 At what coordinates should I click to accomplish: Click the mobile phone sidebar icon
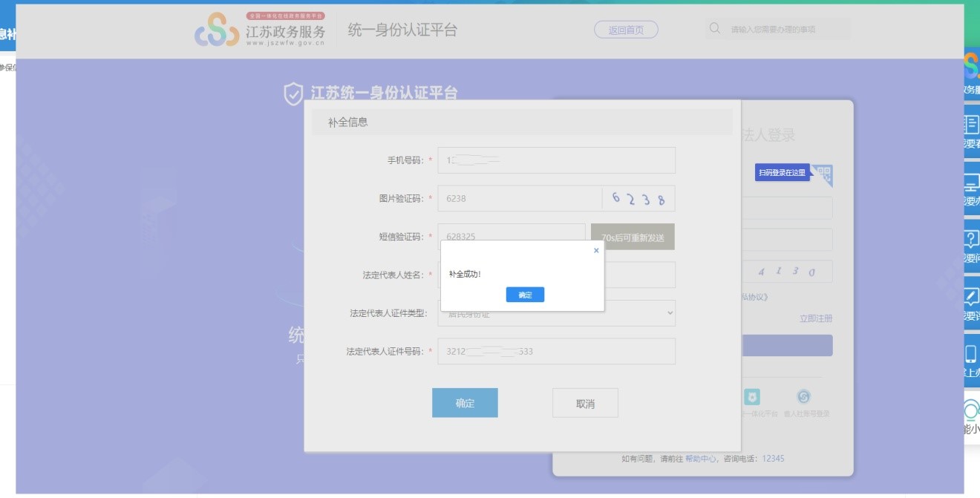pos(970,355)
